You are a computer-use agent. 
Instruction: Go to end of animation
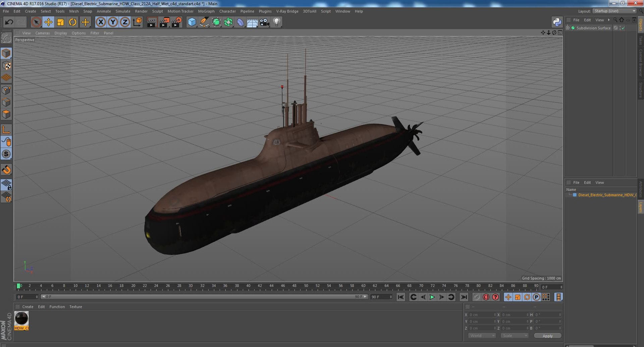(464, 297)
